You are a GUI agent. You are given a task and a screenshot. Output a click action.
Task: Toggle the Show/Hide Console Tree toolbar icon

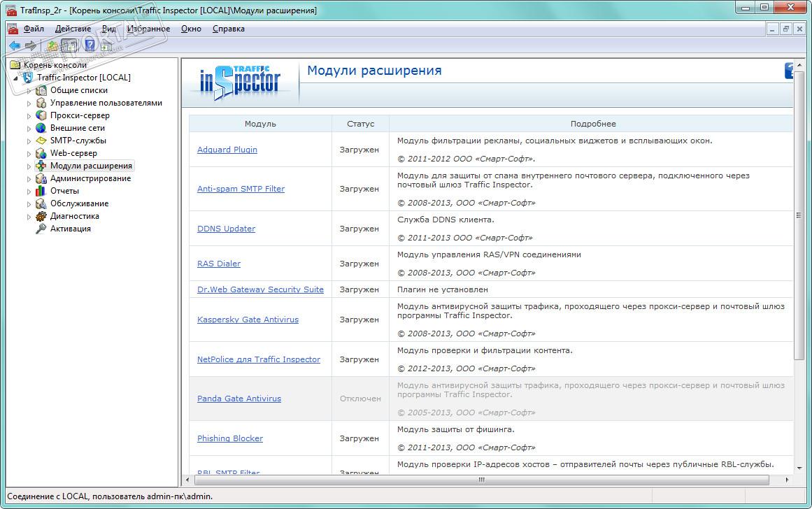click(x=69, y=45)
